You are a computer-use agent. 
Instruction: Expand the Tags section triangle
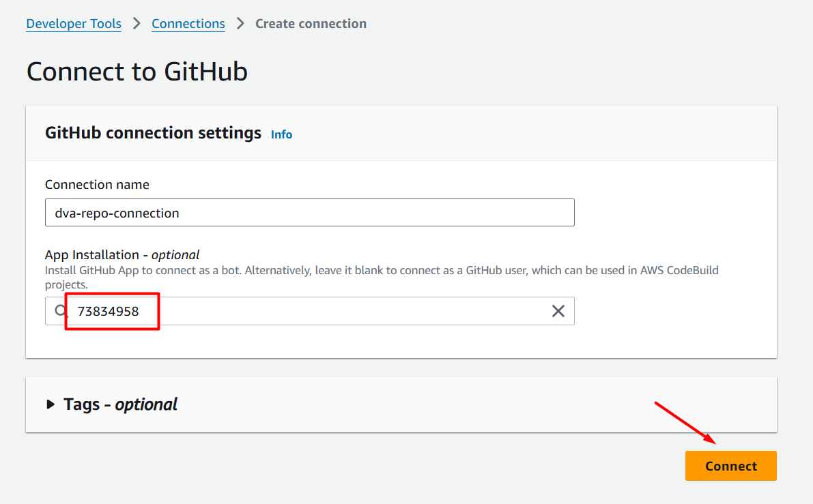(51, 404)
